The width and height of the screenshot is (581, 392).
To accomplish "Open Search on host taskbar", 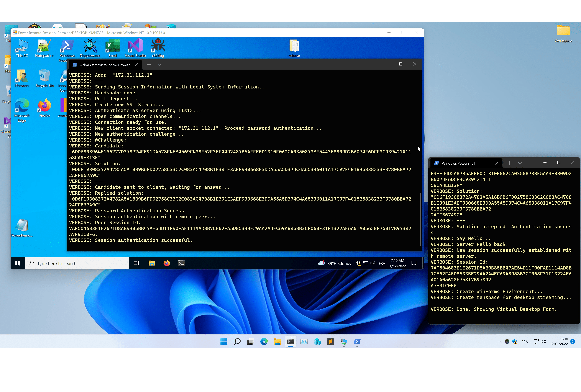I will tap(237, 341).
